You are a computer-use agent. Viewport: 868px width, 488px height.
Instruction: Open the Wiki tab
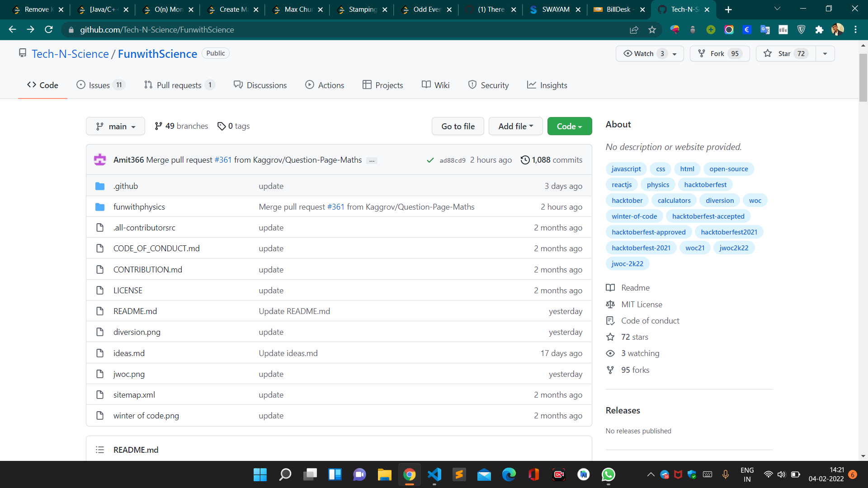click(435, 85)
